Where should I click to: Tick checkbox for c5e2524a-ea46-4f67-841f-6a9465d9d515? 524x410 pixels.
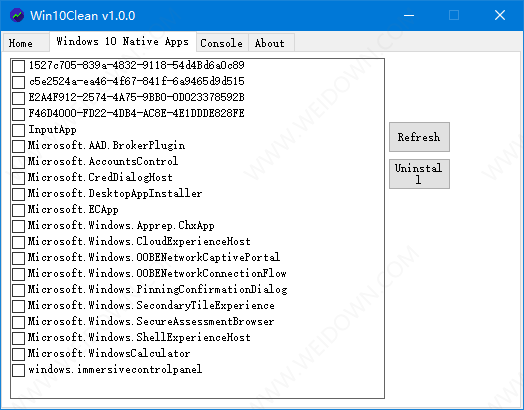coord(18,82)
